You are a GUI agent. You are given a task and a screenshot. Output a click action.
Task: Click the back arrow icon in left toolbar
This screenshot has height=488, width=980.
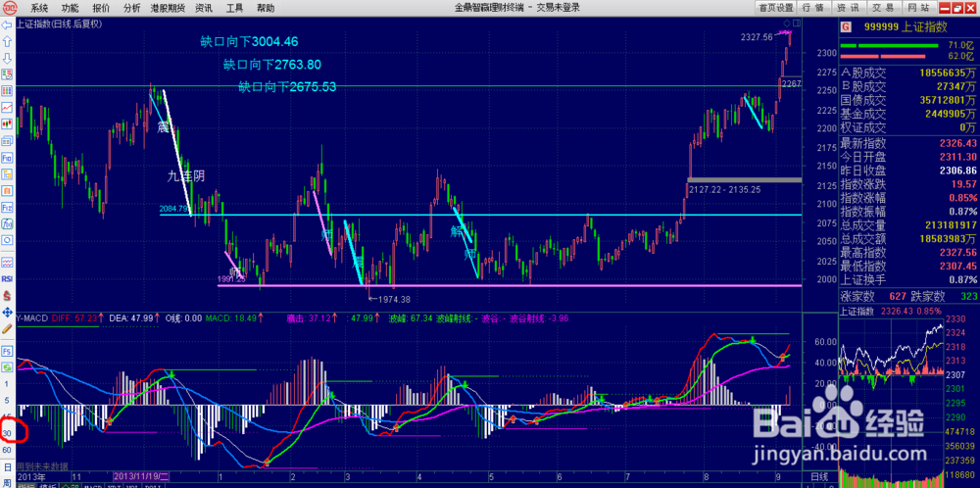click(x=7, y=24)
